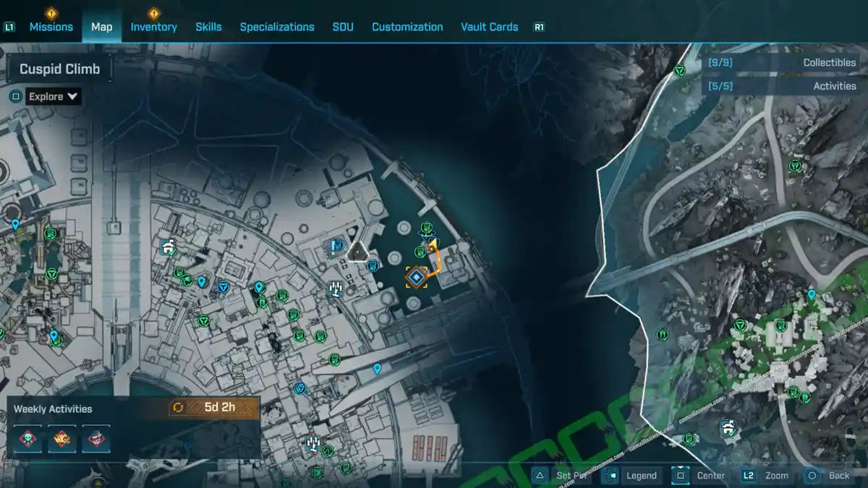
Task: Expand the Explore filter dropdown
Action: point(54,96)
